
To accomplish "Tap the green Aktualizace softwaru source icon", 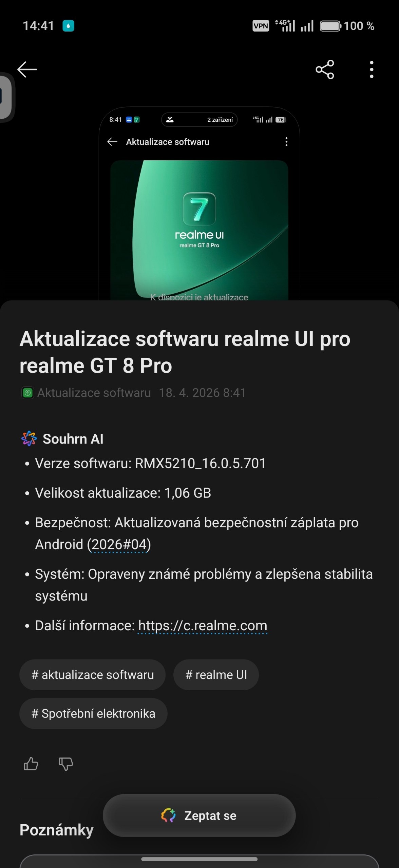I will point(27,393).
